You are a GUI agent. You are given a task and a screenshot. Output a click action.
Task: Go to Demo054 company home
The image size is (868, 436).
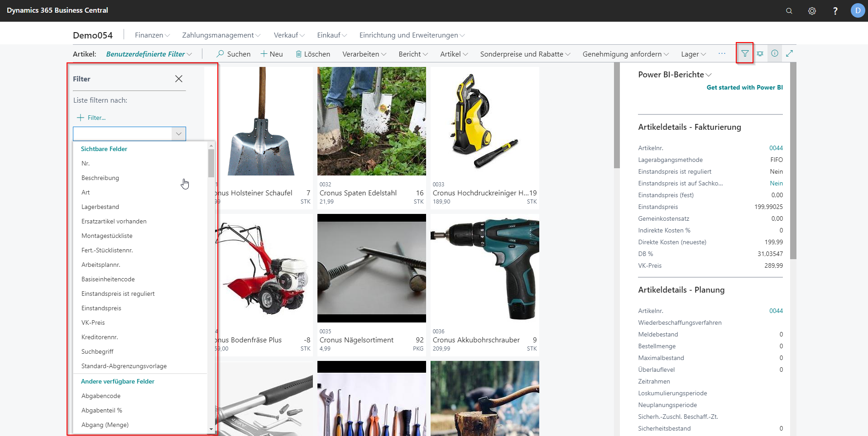coord(93,35)
